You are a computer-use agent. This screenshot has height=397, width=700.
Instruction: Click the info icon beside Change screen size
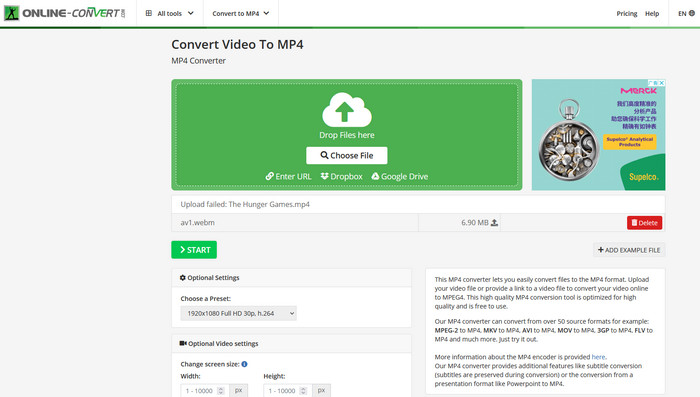(244, 364)
